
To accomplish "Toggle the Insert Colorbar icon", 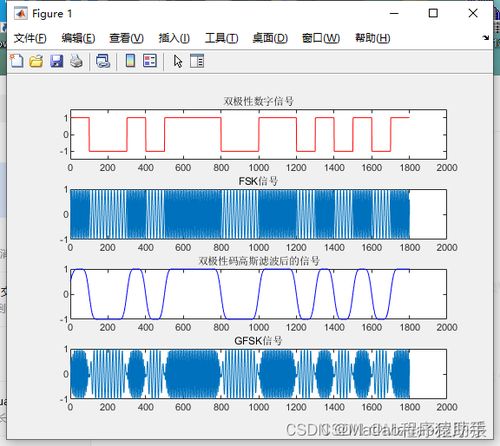I will pyautogui.click(x=130, y=61).
